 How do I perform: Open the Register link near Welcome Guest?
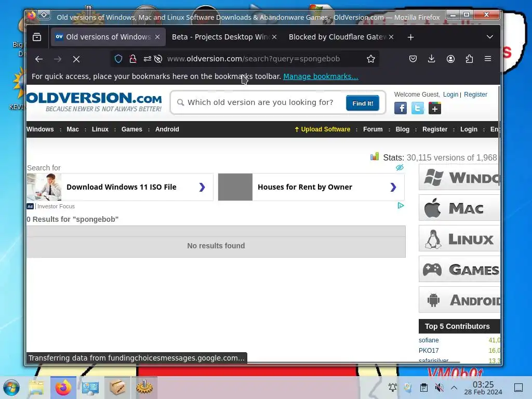click(x=475, y=95)
